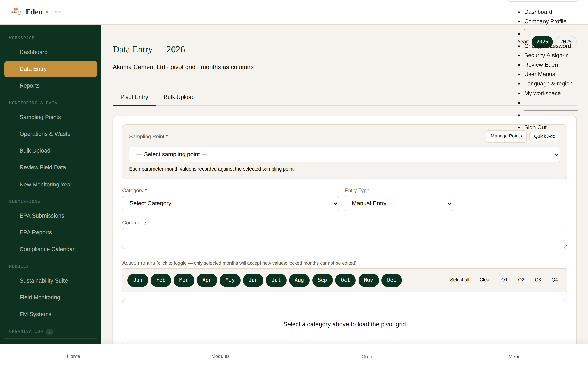This screenshot has width=588, height=368.
Task: Switch to the Bulk Upload tab
Action: 179,97
